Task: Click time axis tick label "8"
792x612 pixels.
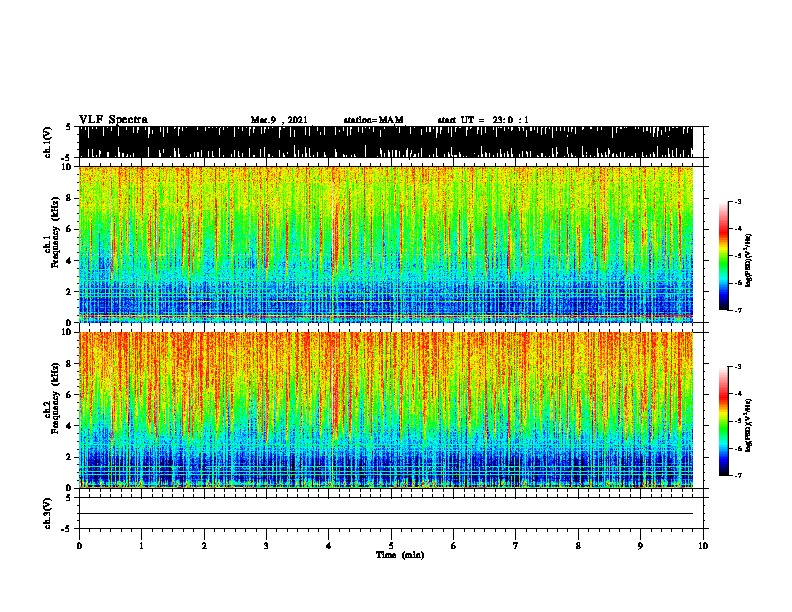Action: click(578, 546)
